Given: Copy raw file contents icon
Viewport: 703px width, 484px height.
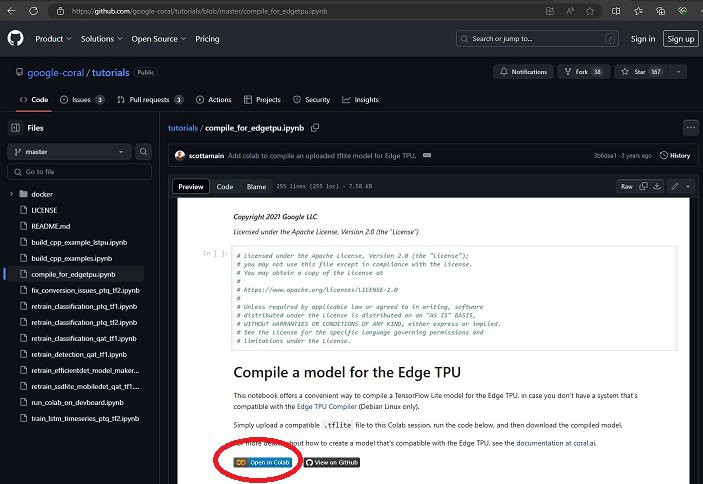Looking at the screenshot, I should coord(643,186).
